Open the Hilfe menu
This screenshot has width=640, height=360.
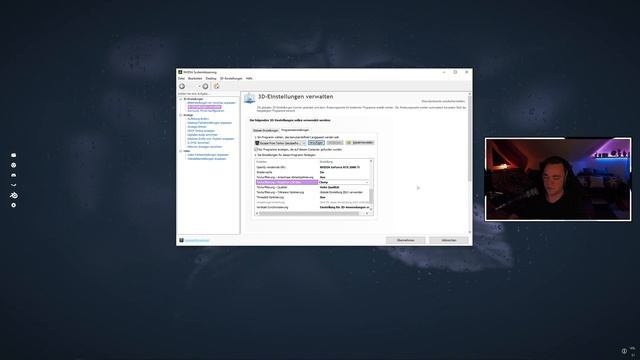[x=249, y=78]
